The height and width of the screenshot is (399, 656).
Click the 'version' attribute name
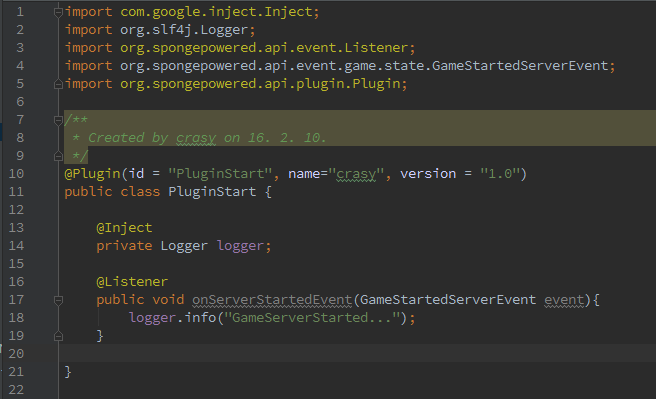click(x=428, y=174)
